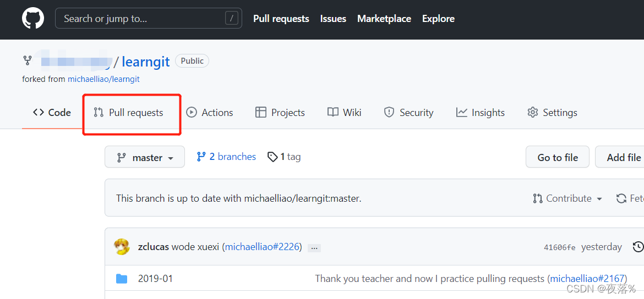
Task: Switch to the Actions tab
Action: pos(210,112)
